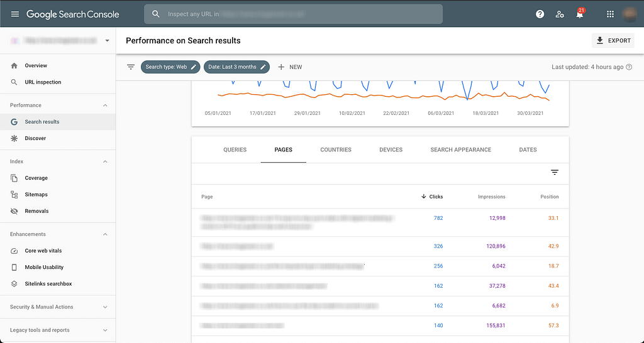Switch to the Dates tab
Image resolution: width=644 pixels, height=343 pixels.
tap(528, 150)
